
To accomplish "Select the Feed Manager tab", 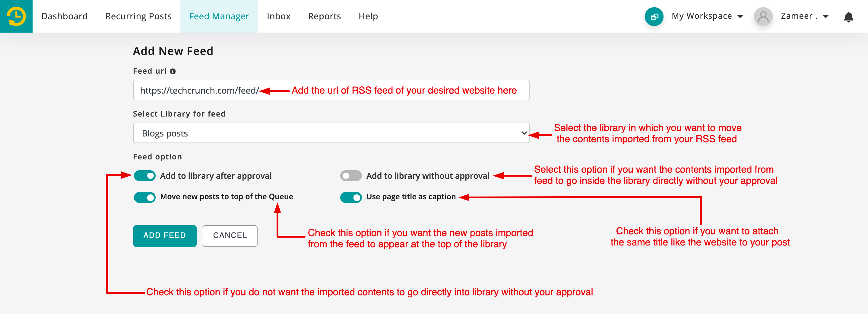I will [219, 16].
